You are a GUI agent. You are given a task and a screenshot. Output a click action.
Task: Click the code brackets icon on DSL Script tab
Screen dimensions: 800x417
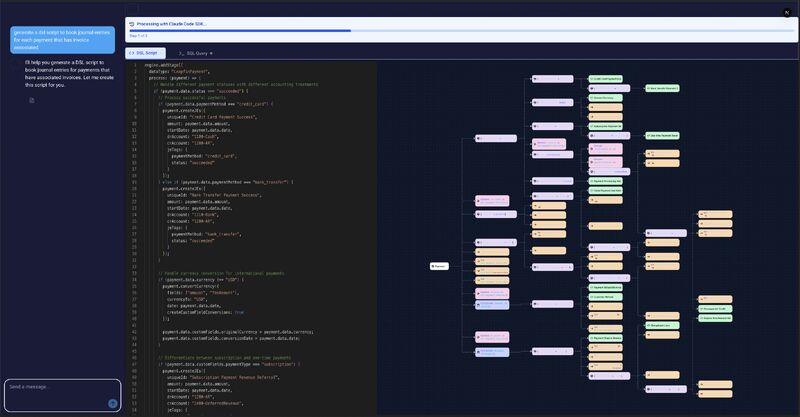[x=132, y=53]
